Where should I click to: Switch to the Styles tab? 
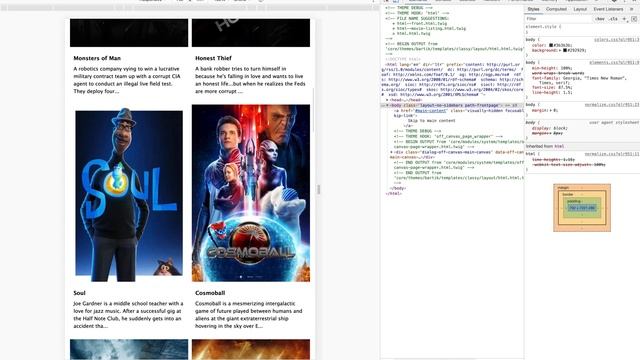(533, 9)
